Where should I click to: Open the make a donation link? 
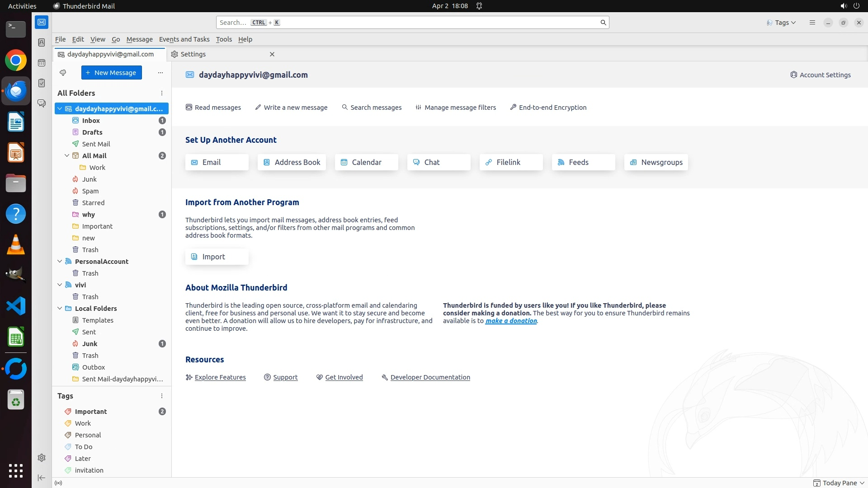pyautogui.click(x=511, y=321)
